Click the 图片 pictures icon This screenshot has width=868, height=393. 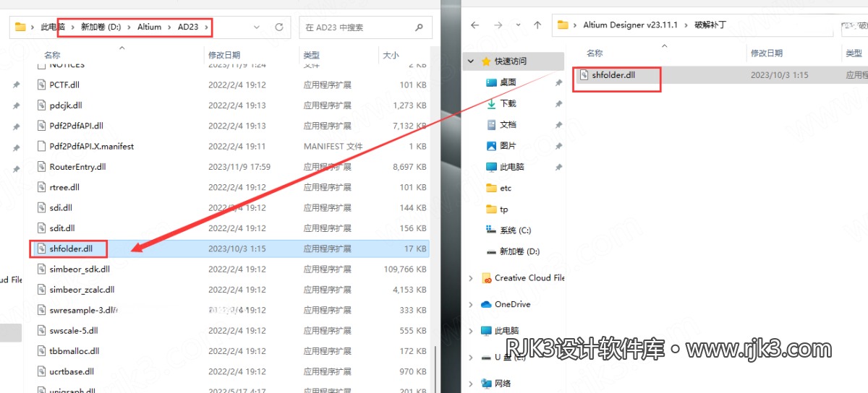pyautogui.click(x=491, y=145)
